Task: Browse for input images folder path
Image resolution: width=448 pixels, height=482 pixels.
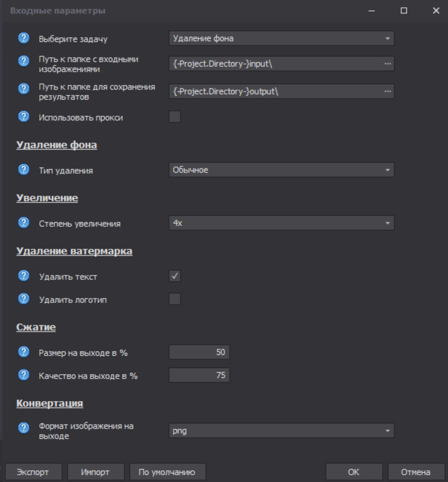Action: [388, 64]
